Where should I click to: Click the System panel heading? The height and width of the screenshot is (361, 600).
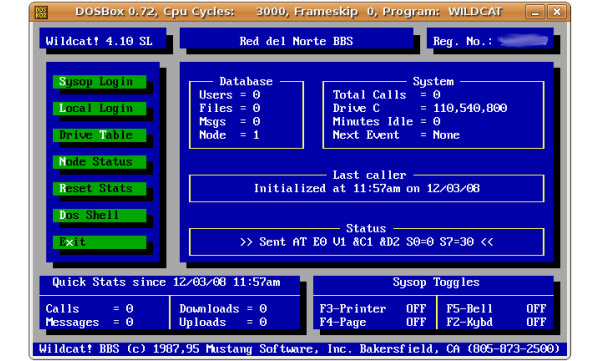[433, 81]
